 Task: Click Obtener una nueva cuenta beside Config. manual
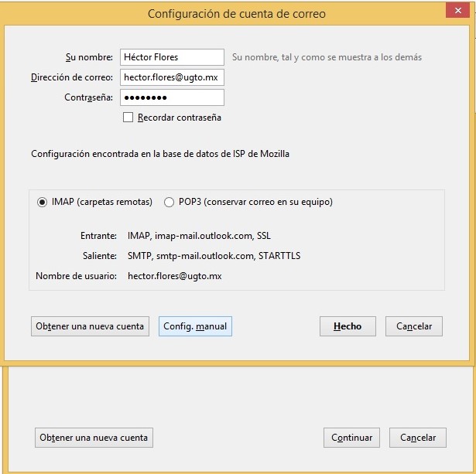(x=90, y=326)
